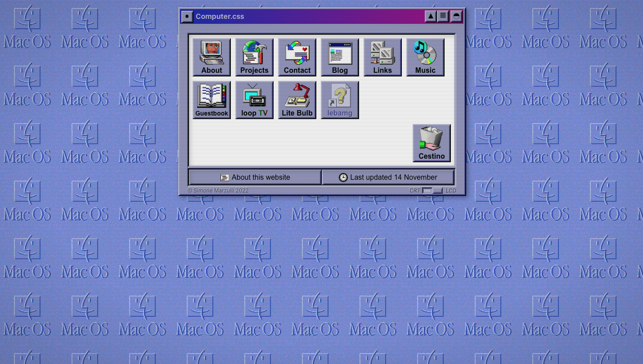The width and height of the screenshot is (643, 364).
Task: Select the loop TV icon
Action: click(254, 100)
